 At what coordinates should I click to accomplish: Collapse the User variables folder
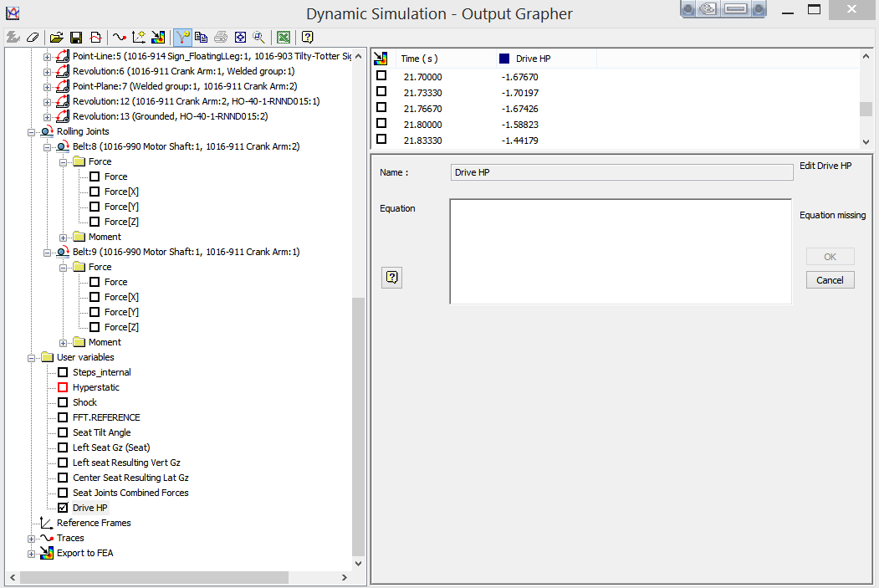coord(32,358)
